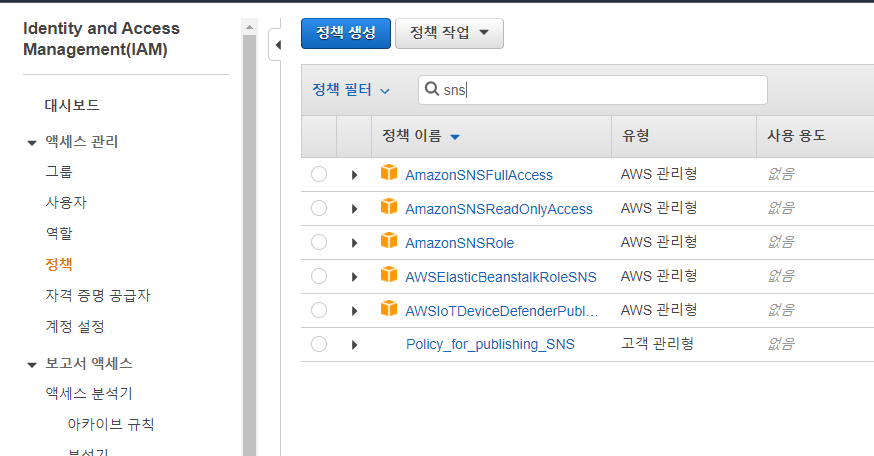
Task: Click the AWSIoTDeviceDefenderPubl... policy box icon
Action: click(389, 309)
